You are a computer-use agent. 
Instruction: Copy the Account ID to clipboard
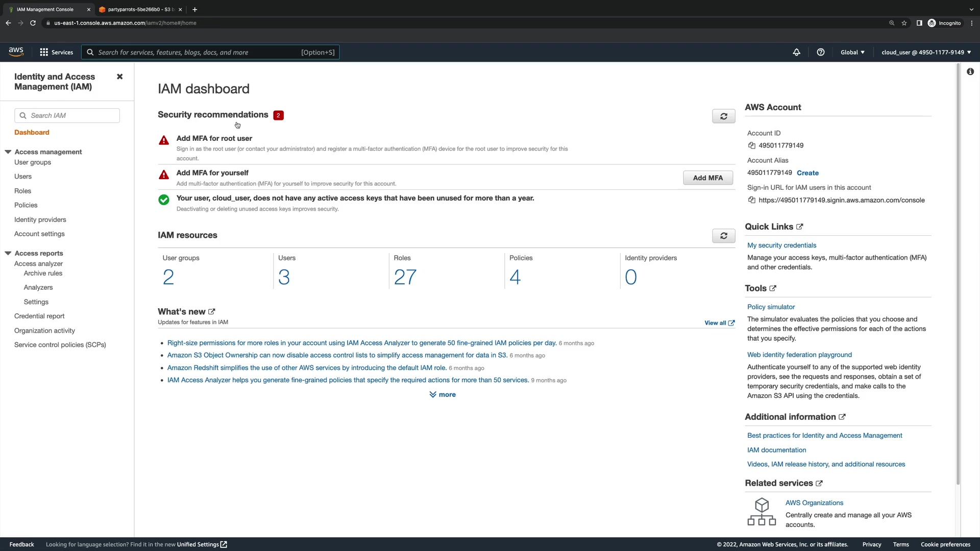(x=751, y=145)
